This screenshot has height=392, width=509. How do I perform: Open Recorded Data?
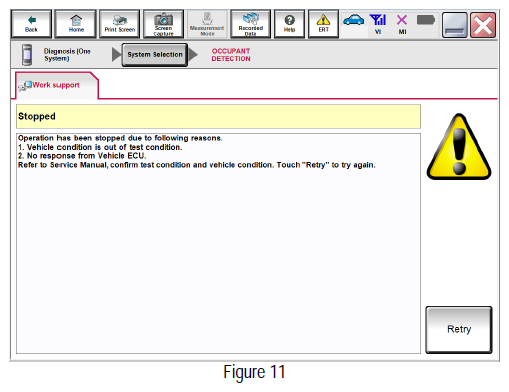(x=251, y=24)
